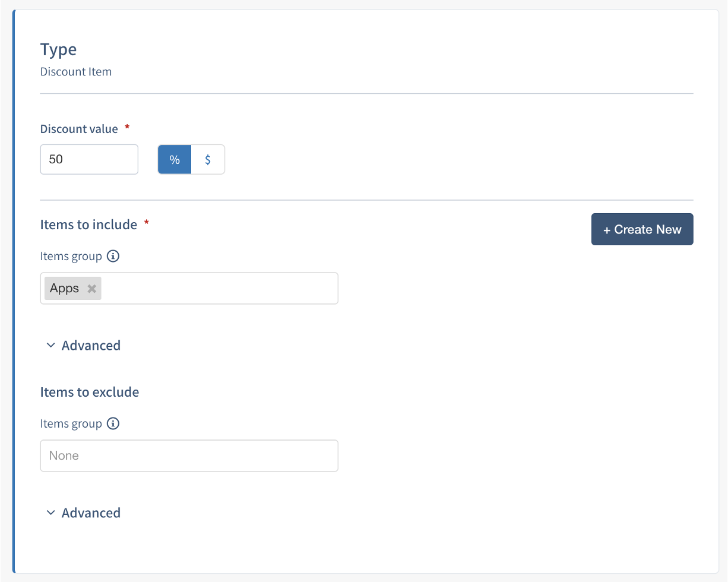The width and height of the screenshot is (728, 582).
Task: Switch discount type to dollar amount
Action: pyautogui.click(x=208, y=160)
